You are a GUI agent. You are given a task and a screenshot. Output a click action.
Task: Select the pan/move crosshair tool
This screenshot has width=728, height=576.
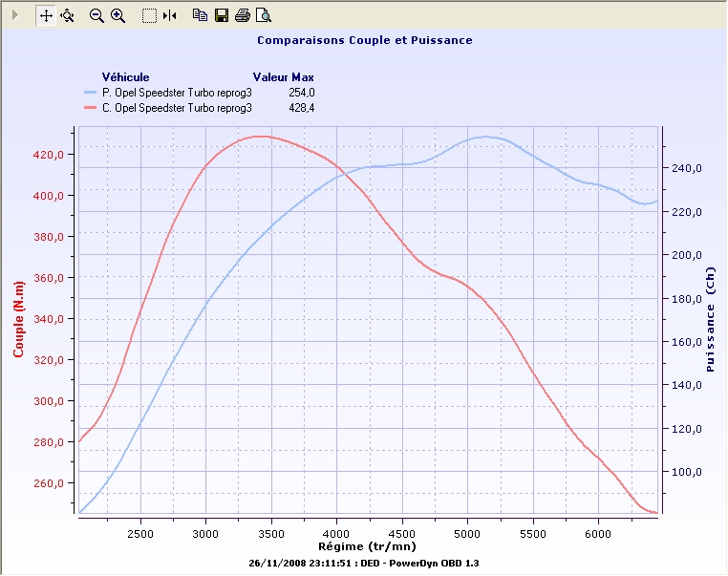[46, 15]
